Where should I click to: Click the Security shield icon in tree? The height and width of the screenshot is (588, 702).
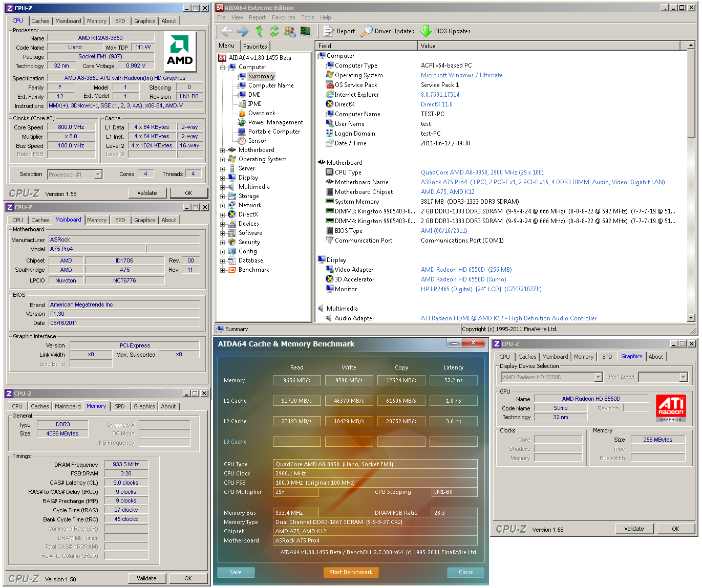pos(232,242)
